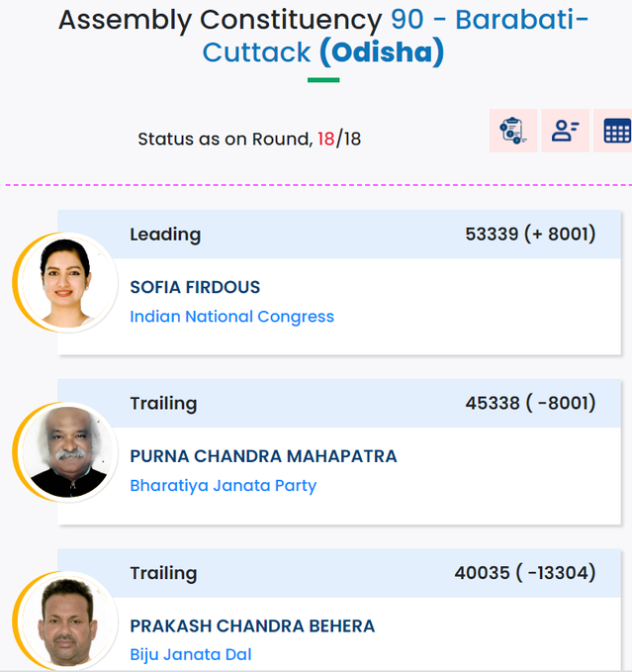Viewport: 632px width, 672px height.
Task: Select the name PRAKASH CHANDRA BEHERA
Action: (x=252, y=625)
